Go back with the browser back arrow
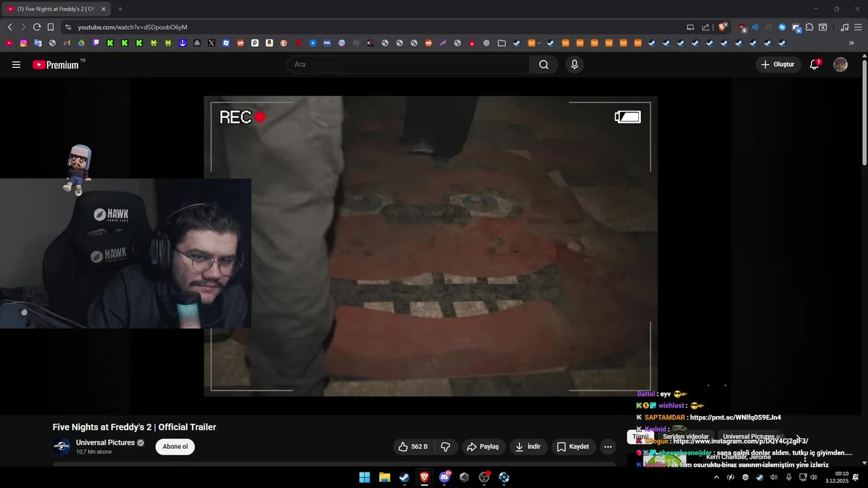868x488 pixels. pos(9,27)
